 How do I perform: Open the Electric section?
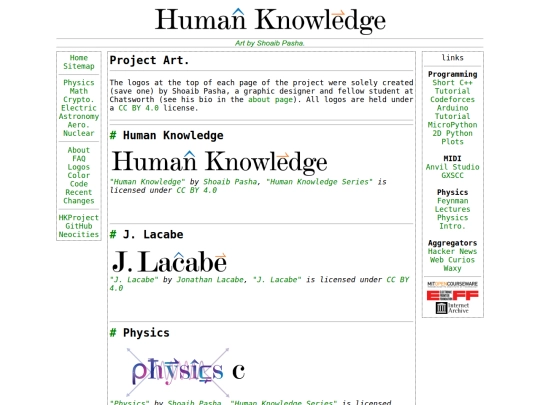tap(79, 108)
